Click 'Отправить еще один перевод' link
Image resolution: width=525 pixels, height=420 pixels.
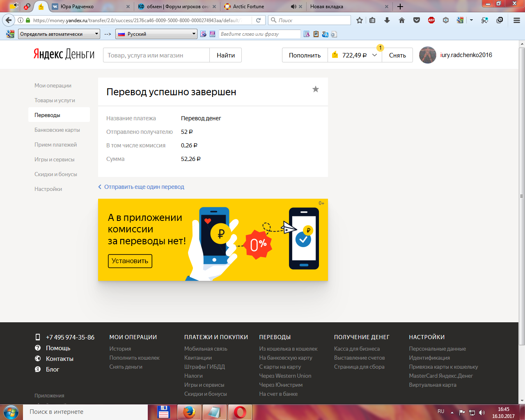(x=144, y=187)
